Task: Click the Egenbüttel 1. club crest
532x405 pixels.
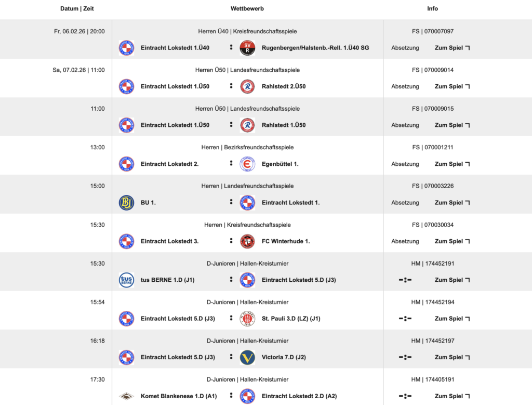Action: [247, 164]
